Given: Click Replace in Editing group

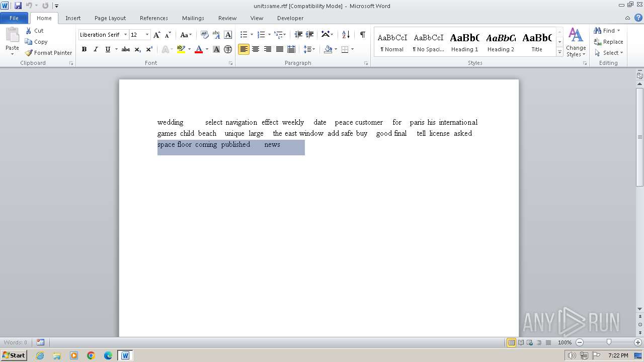Looking at the screenshot, I should click(x=608, y=42).
